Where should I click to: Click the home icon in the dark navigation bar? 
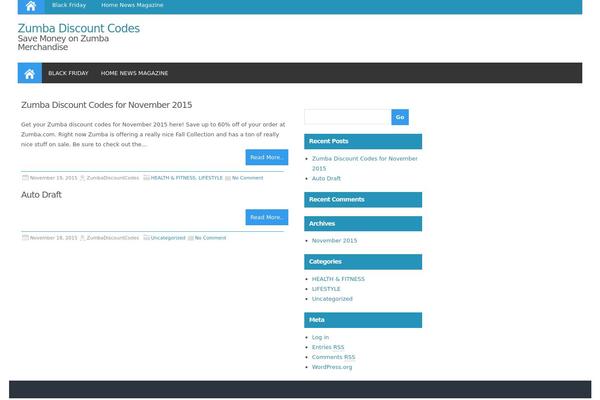click(30, 73)
